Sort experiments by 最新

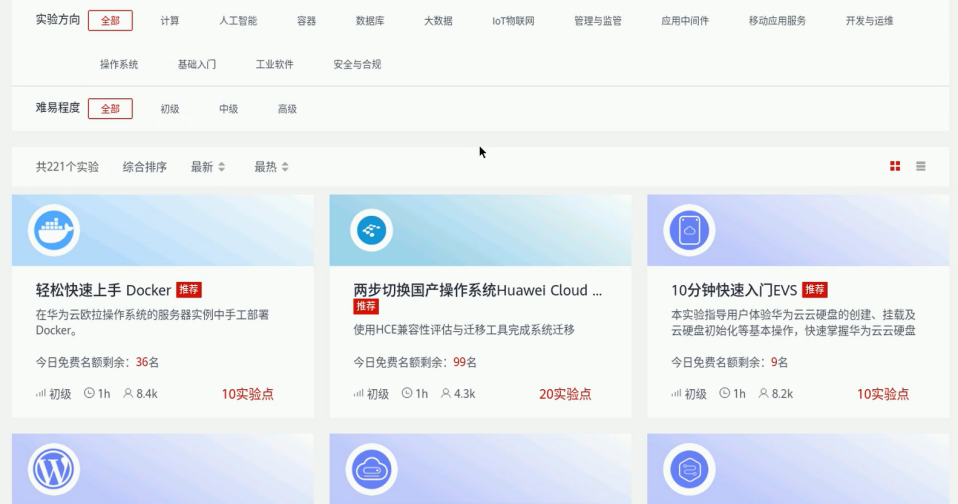point(208,167)
